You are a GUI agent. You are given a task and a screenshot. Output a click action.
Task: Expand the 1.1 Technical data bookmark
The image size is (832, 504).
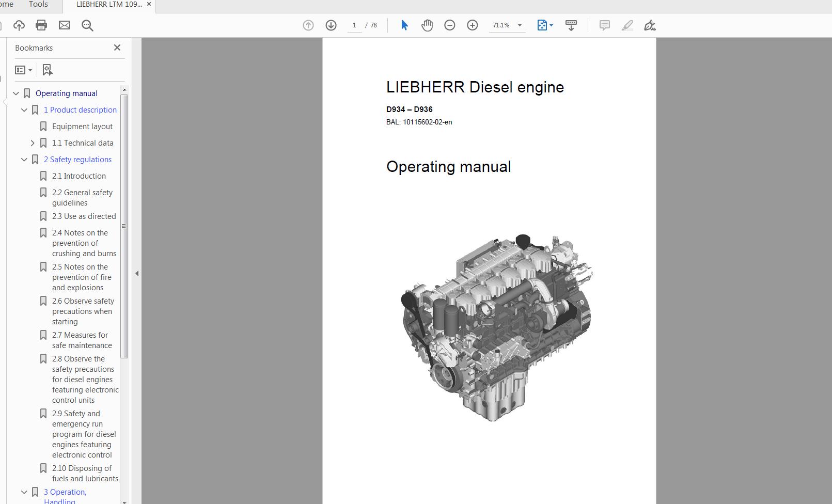point(33,143)
